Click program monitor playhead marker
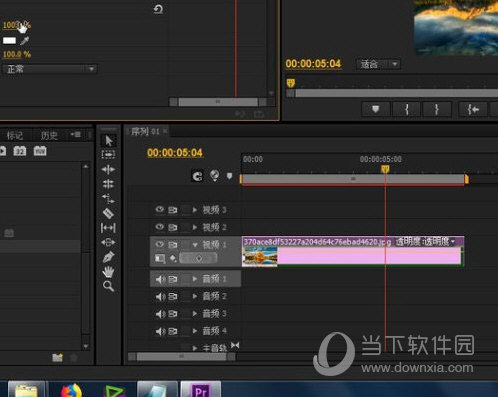 click(x=291, y=82)
